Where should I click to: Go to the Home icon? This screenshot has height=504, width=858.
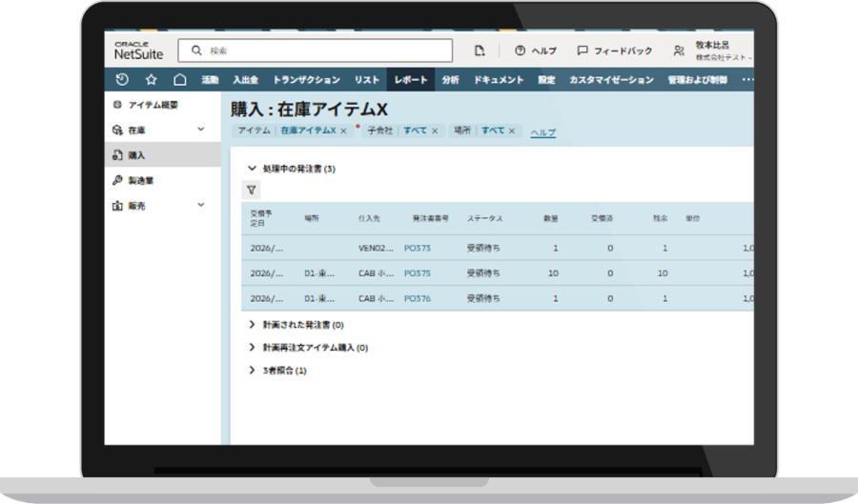[x=179, y=80]
